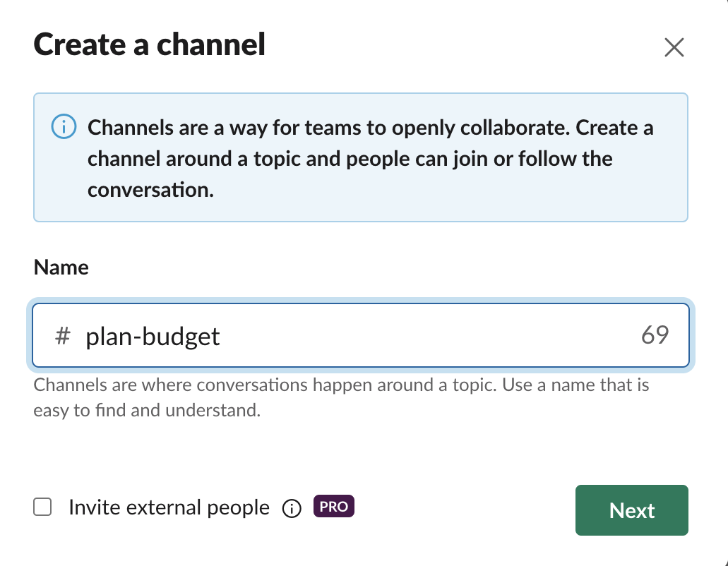Image resolution: width=728 pixels, height=566 pixels.
Task: Proceed with the green Next button
Action: [x=631, y=510]
